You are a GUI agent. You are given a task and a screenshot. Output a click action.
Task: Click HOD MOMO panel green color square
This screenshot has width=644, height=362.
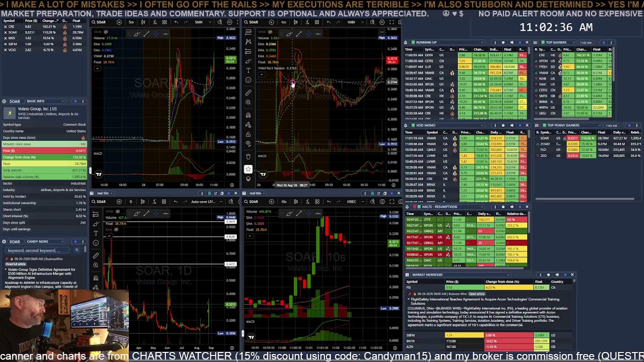(x=413, y=125)
